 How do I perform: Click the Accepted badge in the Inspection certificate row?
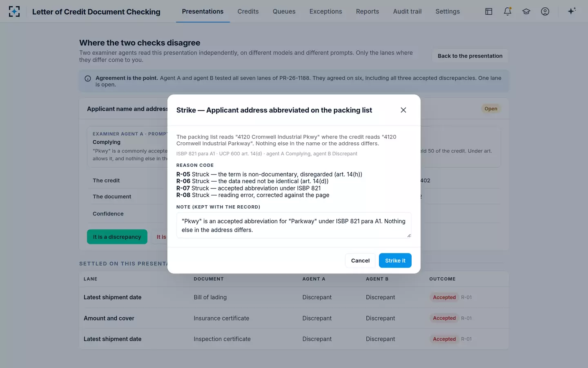pos(444,339)
